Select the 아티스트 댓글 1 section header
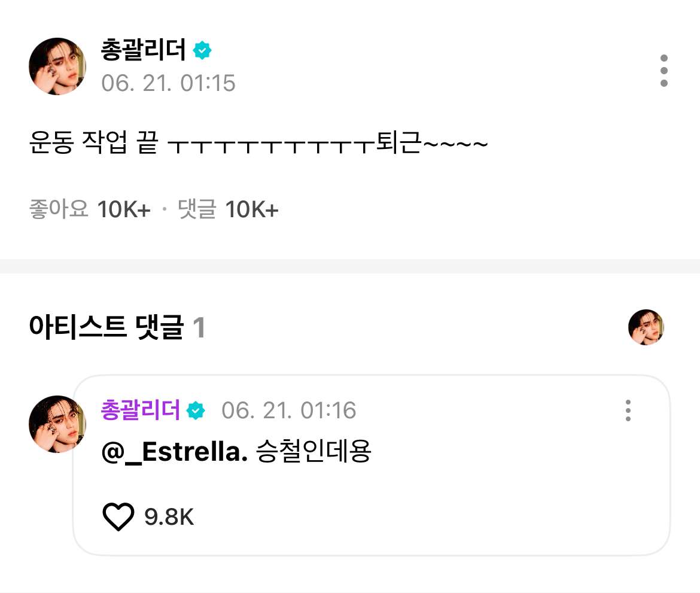Screen dimensions: 700x593 pyautogui.click(x=117, y=328)
